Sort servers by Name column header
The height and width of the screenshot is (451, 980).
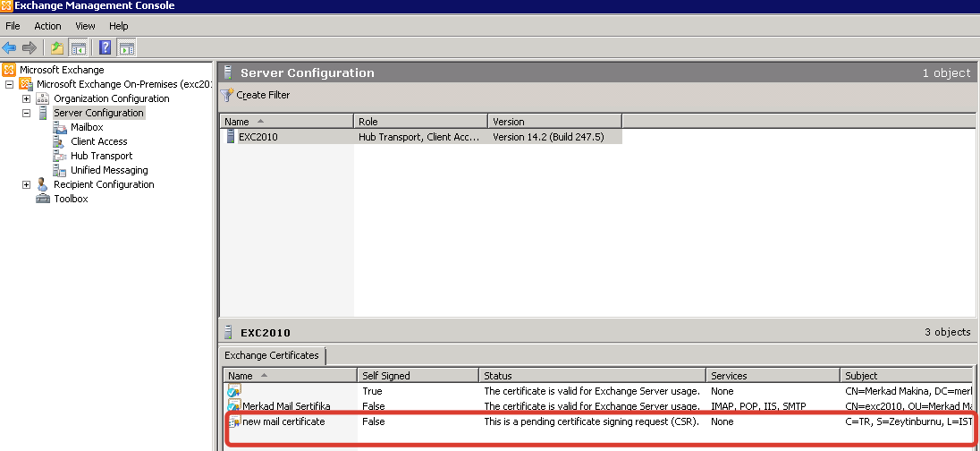click(x=286, y=122)
